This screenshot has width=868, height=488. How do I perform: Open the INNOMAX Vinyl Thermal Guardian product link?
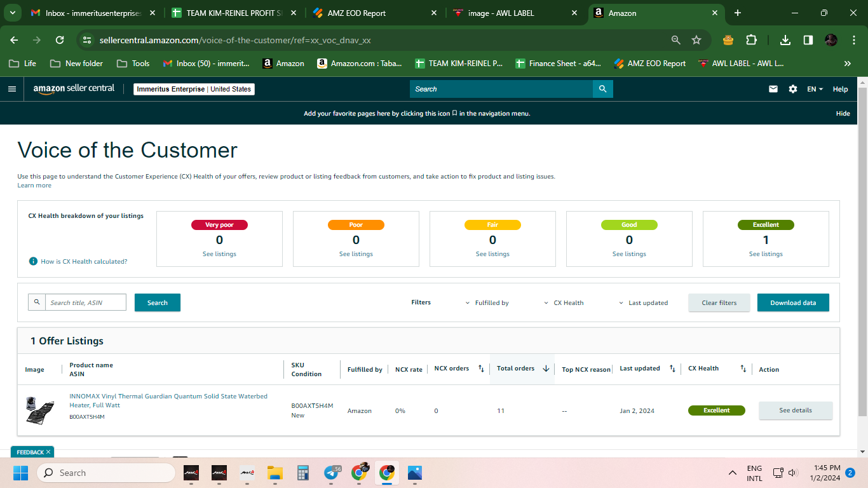coord(168,400)
